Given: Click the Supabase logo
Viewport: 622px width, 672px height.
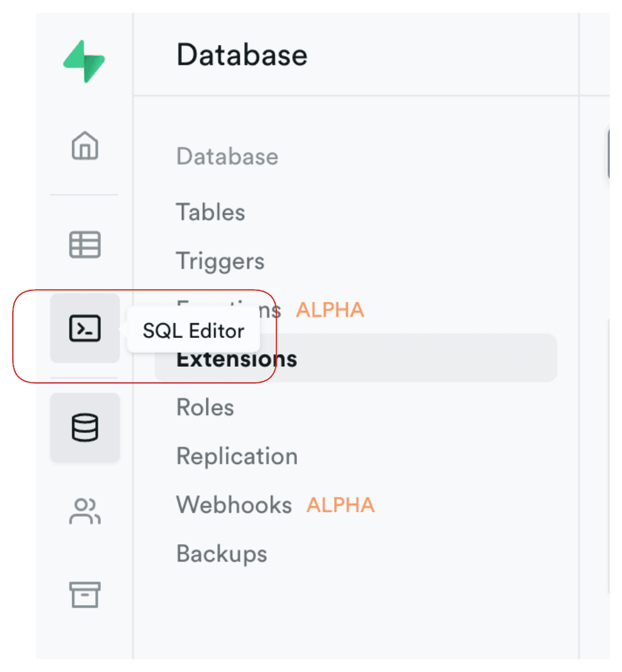Looking at the screenshot, I should (x=84, y=61).
